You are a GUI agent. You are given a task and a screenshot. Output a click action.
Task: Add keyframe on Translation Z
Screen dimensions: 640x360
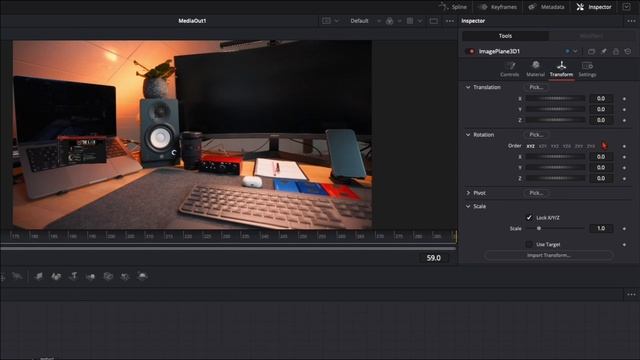click(624, 120)
